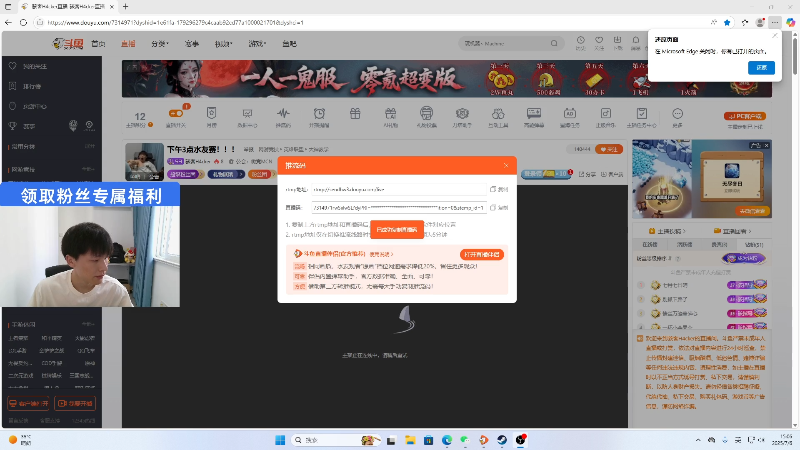The width and height of the screenshot is (800, 450).
Task: Click the right orange outlined sidebar button
Action: point(75,404)
